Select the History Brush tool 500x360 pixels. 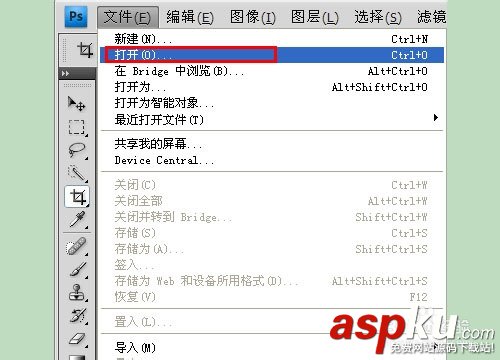(78, 315)
